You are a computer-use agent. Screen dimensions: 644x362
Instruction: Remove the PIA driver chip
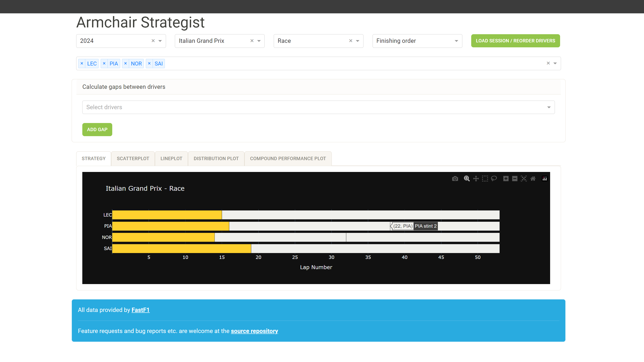104,63
